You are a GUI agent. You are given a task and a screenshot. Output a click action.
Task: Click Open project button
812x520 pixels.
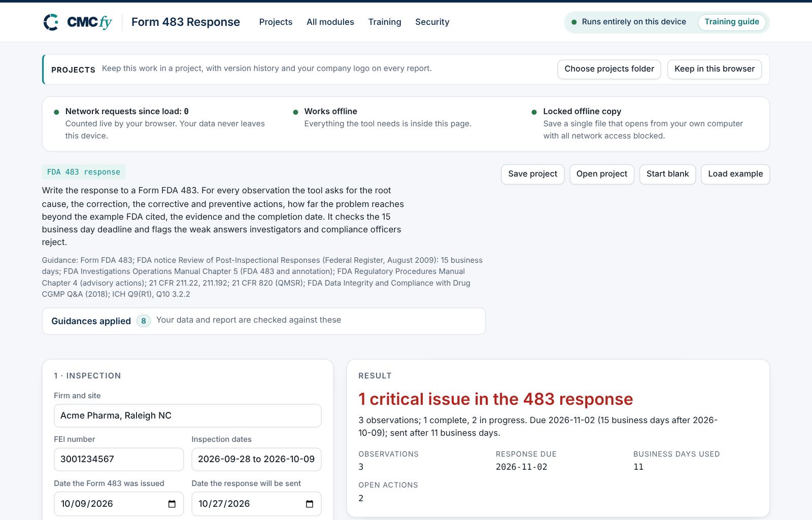coord(602,174)
